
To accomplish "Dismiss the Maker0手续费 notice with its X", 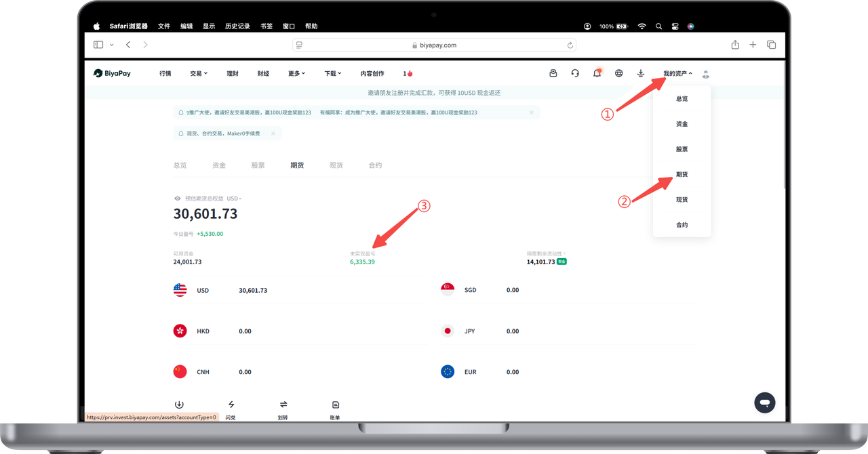I will point(273,133).
